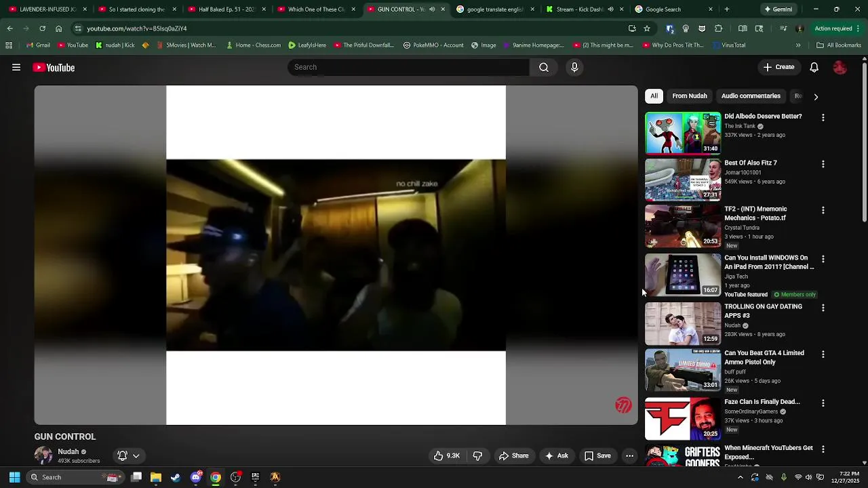The image size is (868, 488).
Task: Open YouTube notifications bell
Action: pyautogui.click(x=814, y=67)
